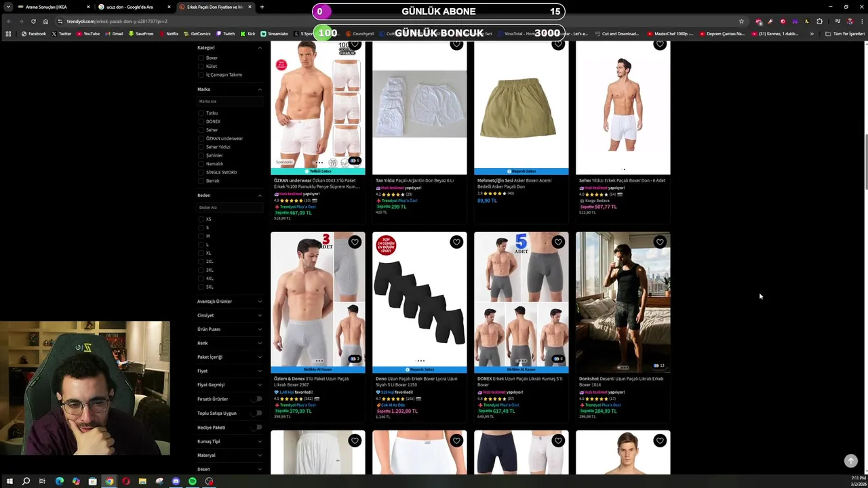Favorite the Özlem & Donex boxer product
Image resolution: width=868 pixels, height=488 pixels.
pyautogui.click(x=355, y=242)
